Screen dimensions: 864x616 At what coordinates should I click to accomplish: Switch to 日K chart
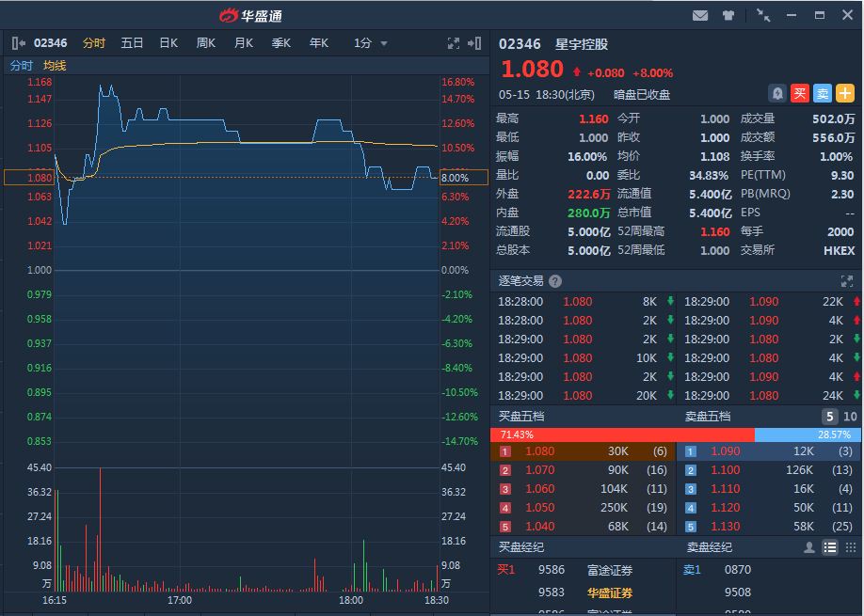pyautogui.click(x=168, y=43)
